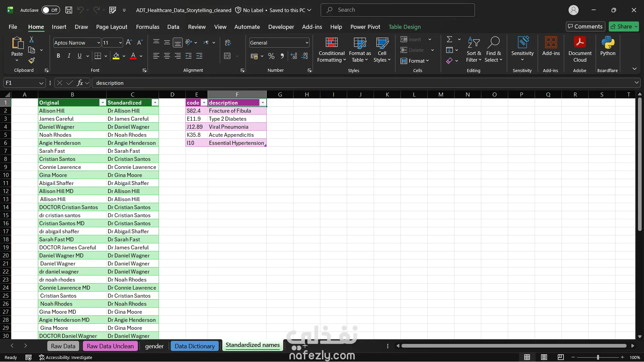Click the Insert Function fx icon
Image resolution: width=644 pixels, height=362 pixels.
click(80, 83)
